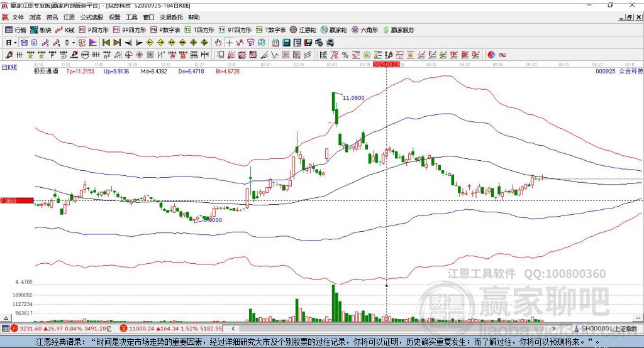Open the 江恩 menu

tap(69, 17)
